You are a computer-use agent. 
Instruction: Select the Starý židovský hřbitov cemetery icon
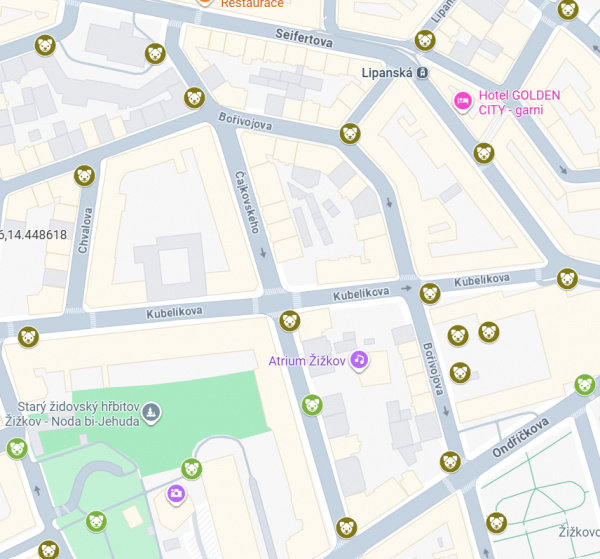click(x=151, y=412)
